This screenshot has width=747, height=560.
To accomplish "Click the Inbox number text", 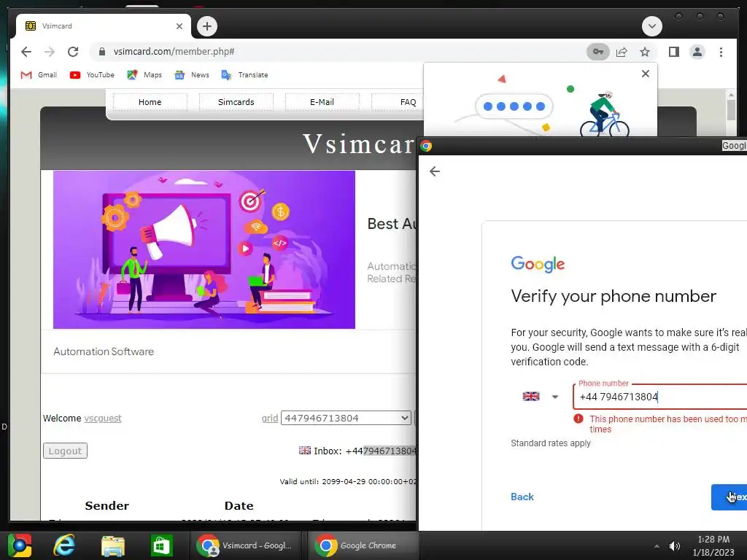I will (365, 451).
